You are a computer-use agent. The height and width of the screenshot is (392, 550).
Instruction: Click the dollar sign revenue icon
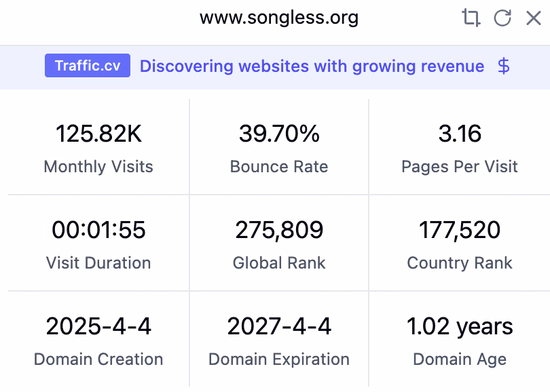[504, 66]
